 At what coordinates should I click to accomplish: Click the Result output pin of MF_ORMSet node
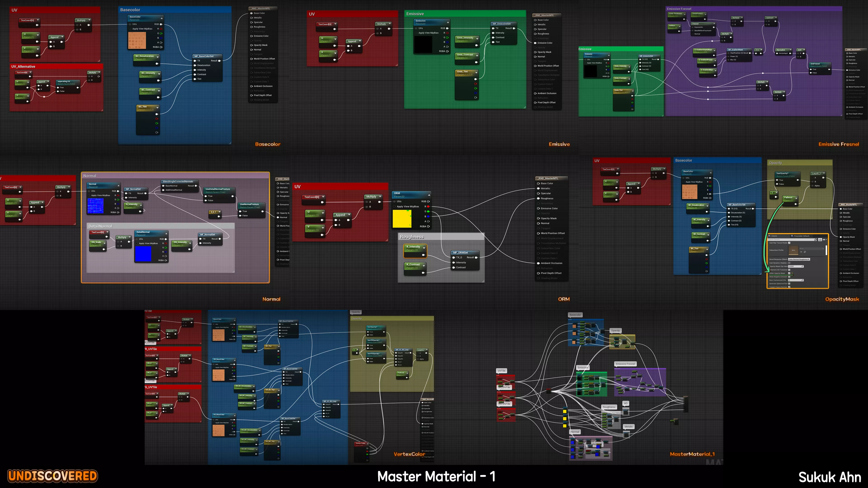[x=476, y=257]
